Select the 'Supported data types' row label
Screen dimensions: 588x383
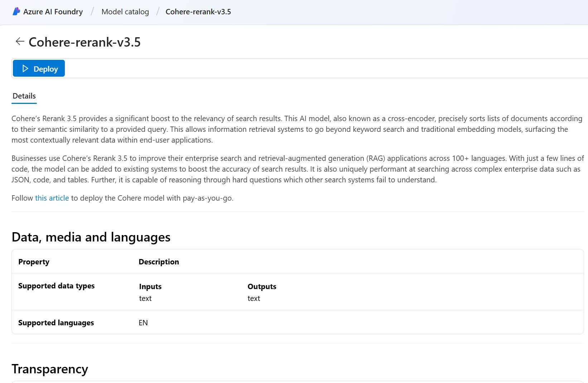pyautogui.click(x=56, y=286)
